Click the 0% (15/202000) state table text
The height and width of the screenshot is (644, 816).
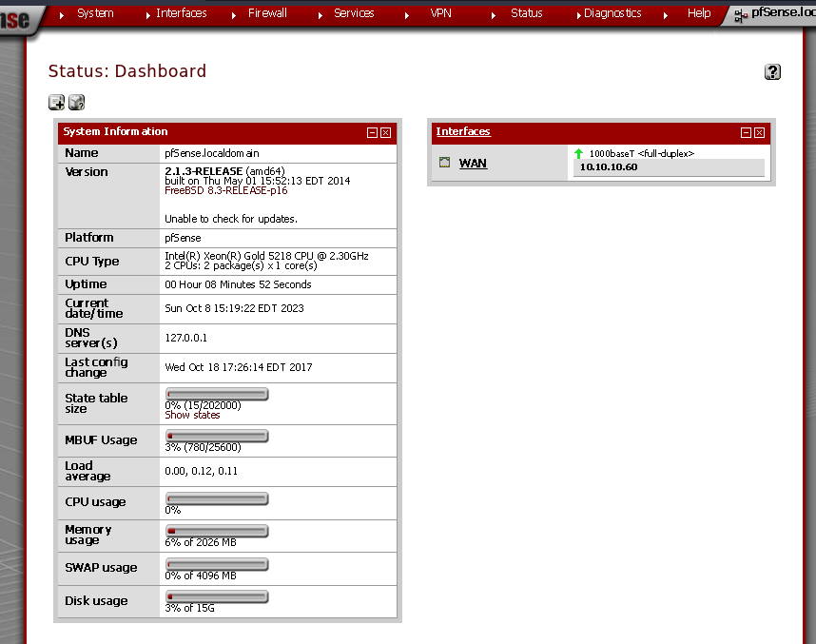click(x=203, y=405)
